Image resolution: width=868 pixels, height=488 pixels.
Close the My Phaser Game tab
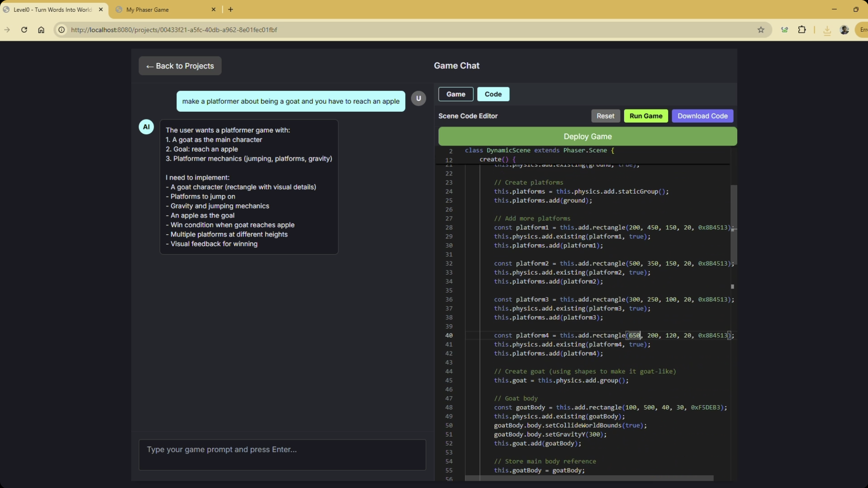click(213, 9)
